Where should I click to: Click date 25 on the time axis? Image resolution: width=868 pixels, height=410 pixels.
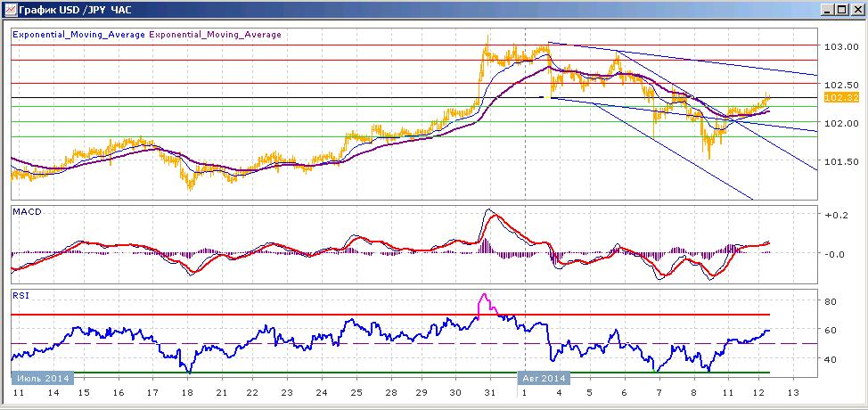[x=356, y=392]
